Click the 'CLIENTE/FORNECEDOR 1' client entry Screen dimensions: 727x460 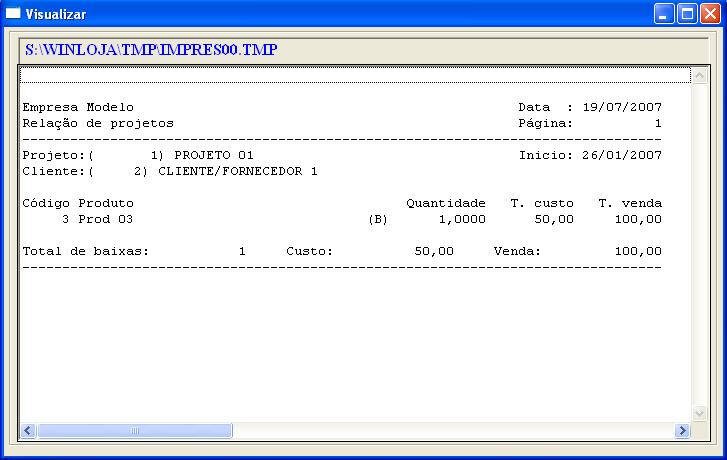(x=238, y=171)
